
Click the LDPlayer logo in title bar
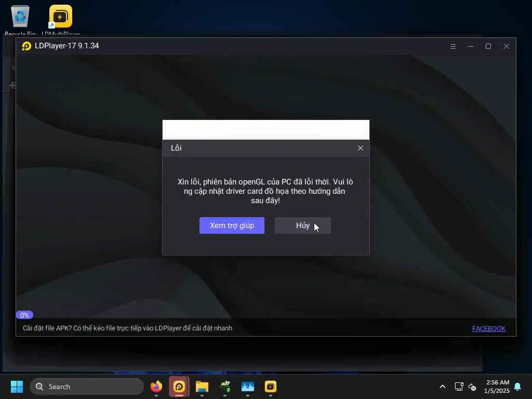pos(26,46)
